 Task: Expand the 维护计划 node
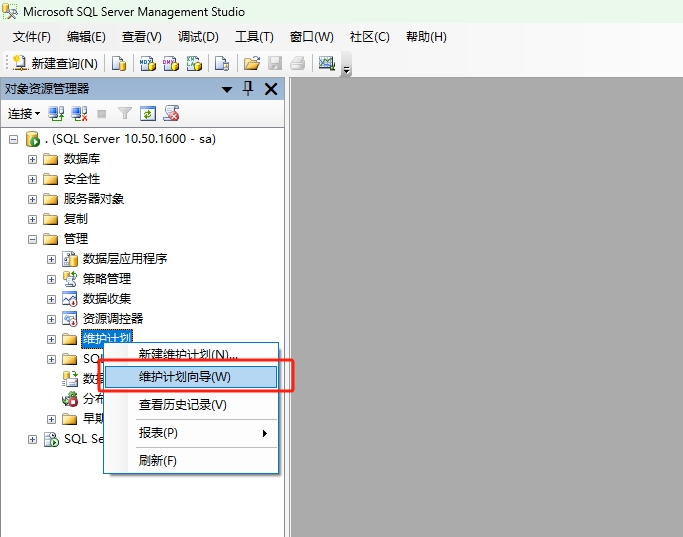pos(51,339)
